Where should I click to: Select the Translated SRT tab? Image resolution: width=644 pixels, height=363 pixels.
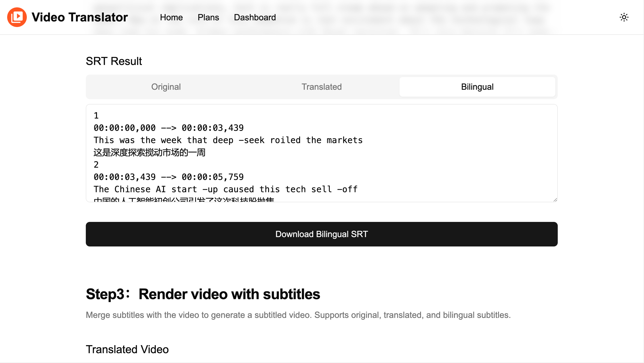pos(321,87)
